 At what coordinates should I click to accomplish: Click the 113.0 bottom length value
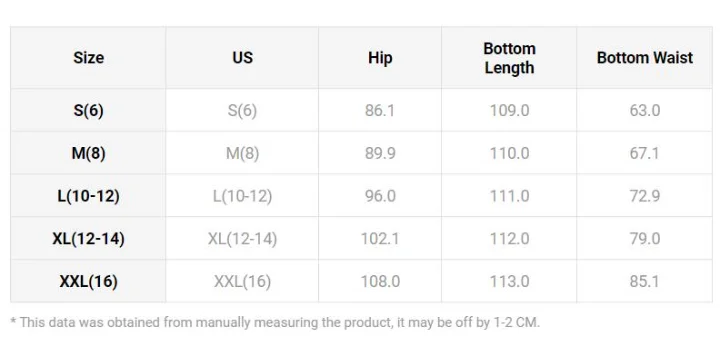click(509, 281)
